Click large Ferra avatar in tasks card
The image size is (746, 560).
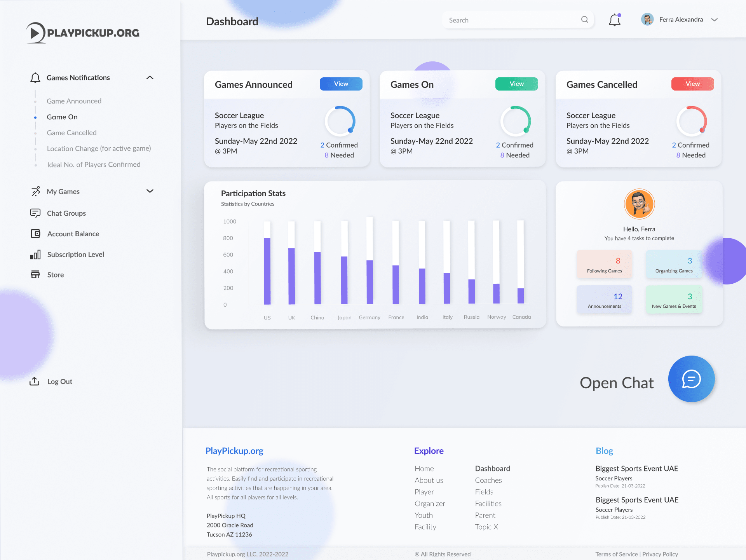coord(640,204)
